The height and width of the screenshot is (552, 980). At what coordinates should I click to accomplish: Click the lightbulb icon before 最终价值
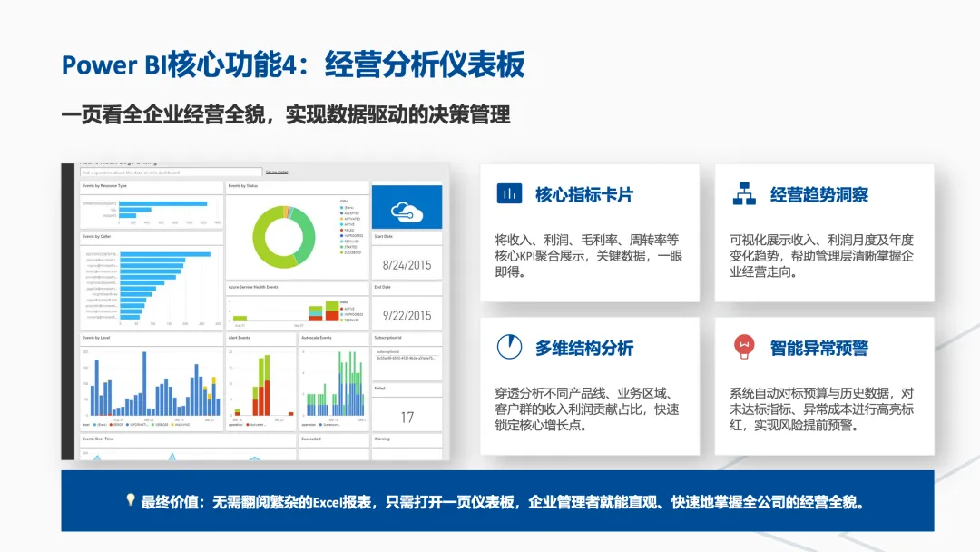click(x=131, y=500)
